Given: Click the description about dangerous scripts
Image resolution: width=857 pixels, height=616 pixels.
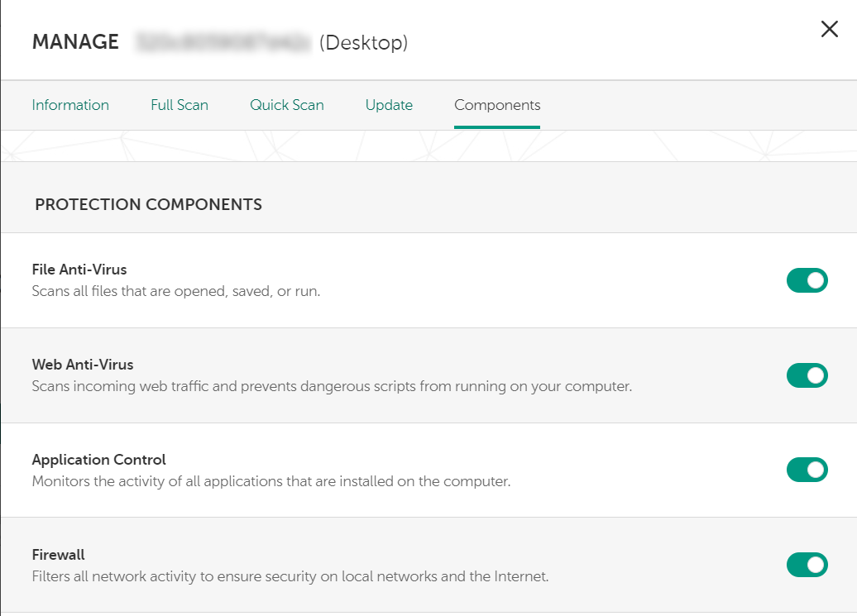Looking at the screenshot, I should click(332, 386).
